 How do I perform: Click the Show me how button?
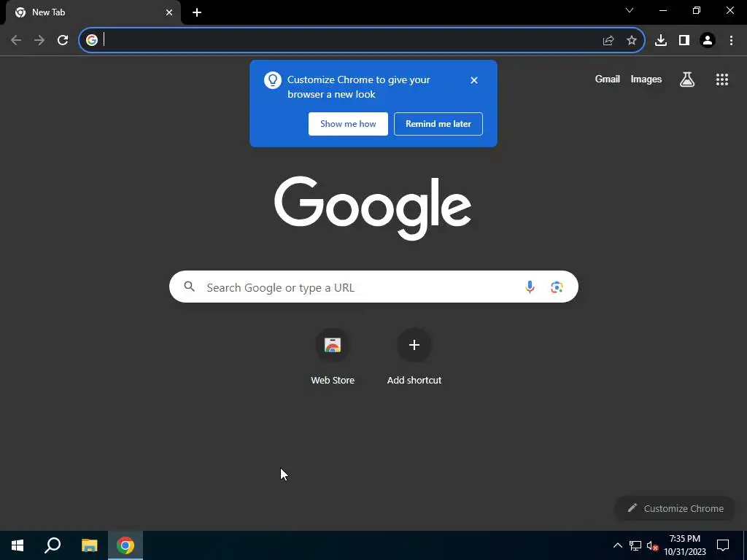pyautogui.click(x=348, y=124)
